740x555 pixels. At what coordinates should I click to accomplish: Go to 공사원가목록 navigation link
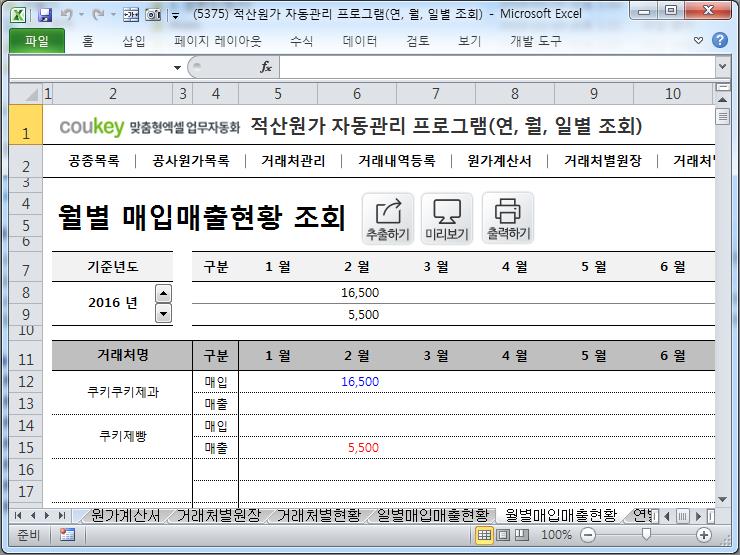tap(191, 161)
